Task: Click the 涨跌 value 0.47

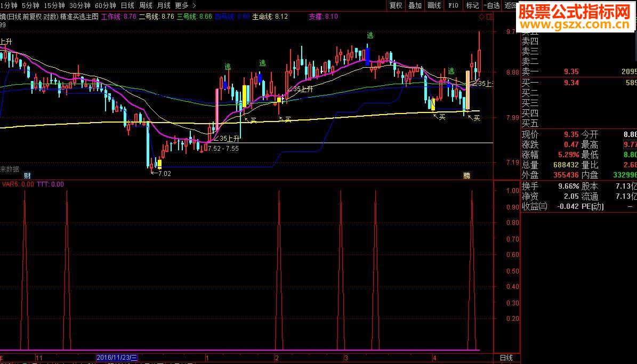Action: point(571,144)
